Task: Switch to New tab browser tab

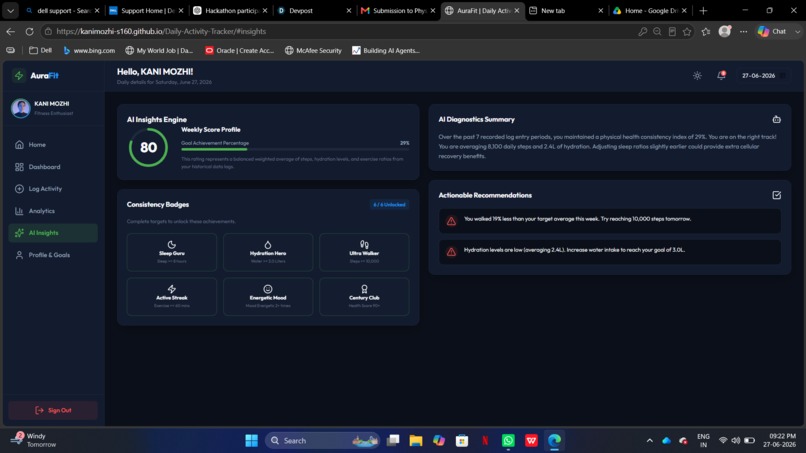Action: click(x=566, y=10)
